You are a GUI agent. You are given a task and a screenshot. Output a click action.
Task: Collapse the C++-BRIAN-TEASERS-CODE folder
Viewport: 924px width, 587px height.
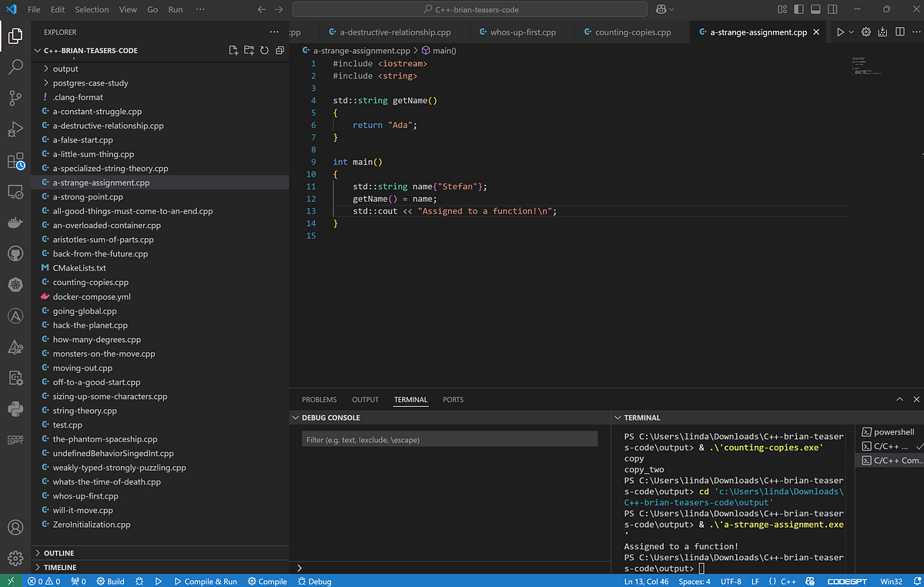tap(37, 49)
